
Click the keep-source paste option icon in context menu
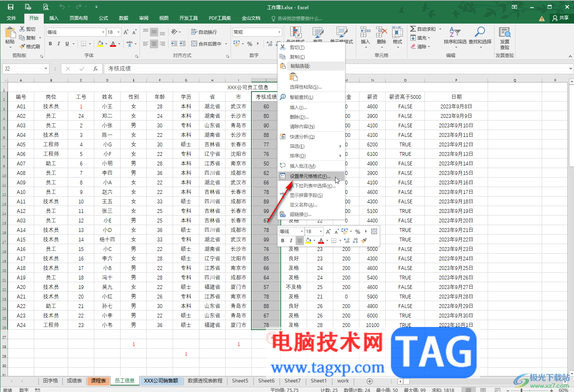[294, 77]
